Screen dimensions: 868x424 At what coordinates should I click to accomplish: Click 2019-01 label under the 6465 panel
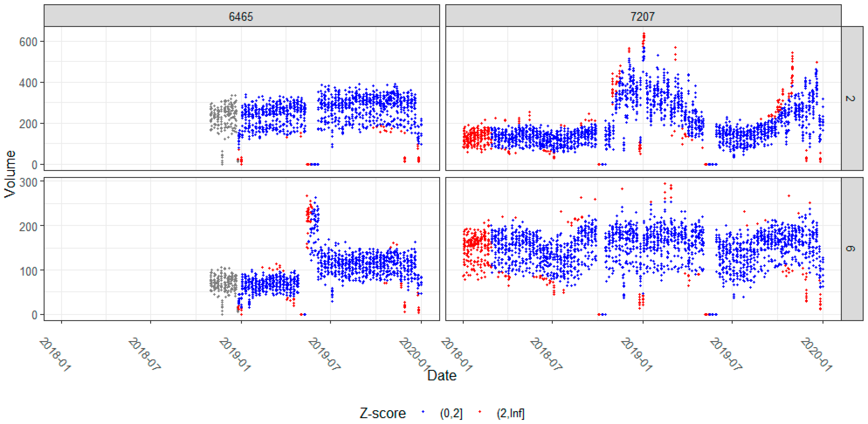235,355
